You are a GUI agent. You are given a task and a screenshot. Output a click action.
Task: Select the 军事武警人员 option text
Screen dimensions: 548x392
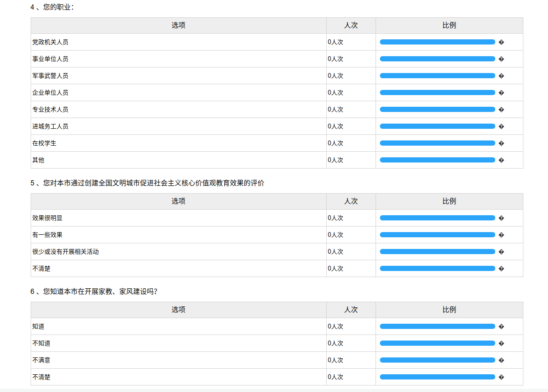point(50,76)
